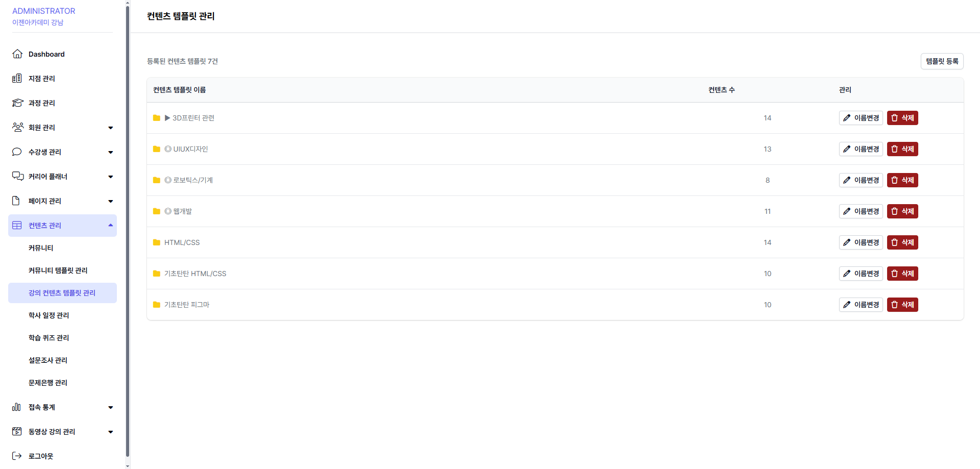980x469 pixels.
Task: Open 학습 퀴즈 관리 menu item
Action: click(48, 338)
